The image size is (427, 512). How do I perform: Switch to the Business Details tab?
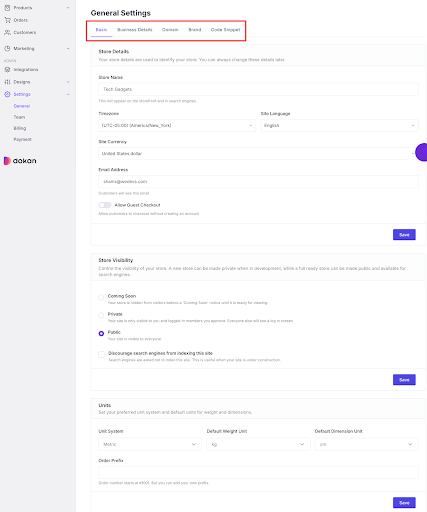(135, 30)
